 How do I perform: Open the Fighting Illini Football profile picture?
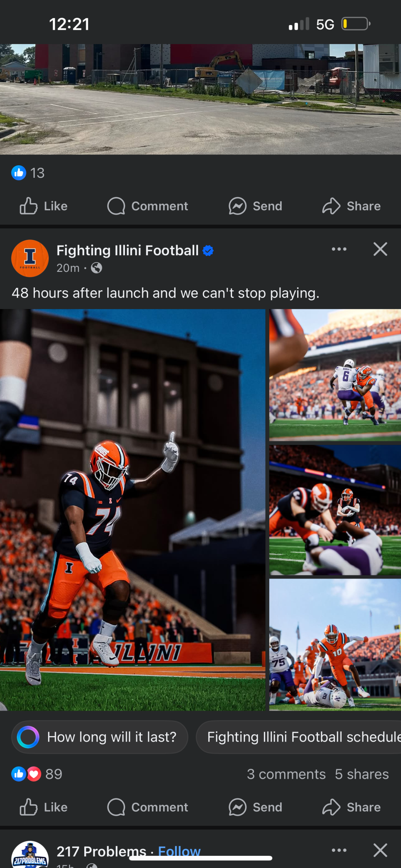(x=30, y=258)
